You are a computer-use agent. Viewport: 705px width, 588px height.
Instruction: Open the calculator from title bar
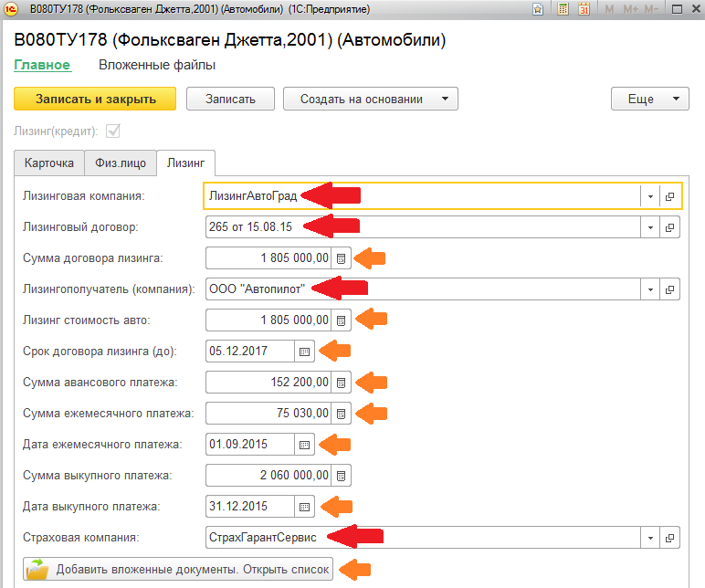[562, 10]
